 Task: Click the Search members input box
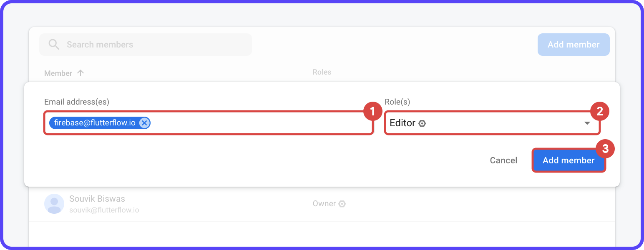pyautogui.click(x=146, y=44)
